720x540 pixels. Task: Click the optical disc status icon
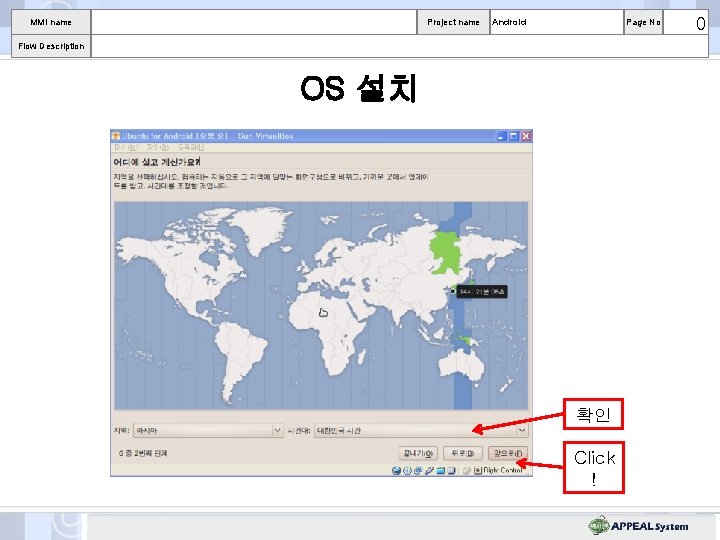coord(407,471)
